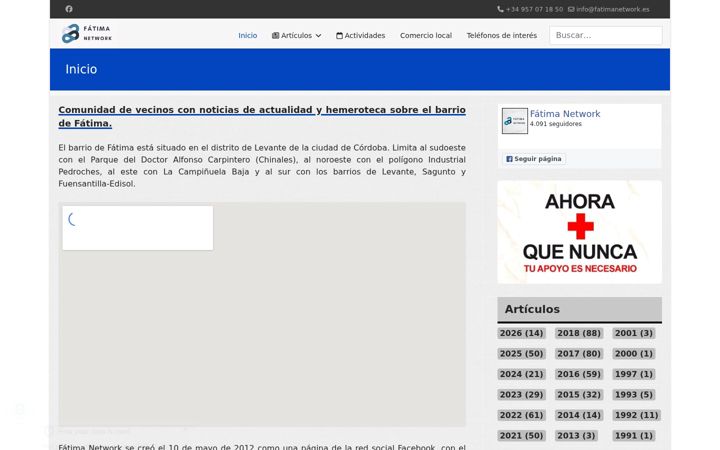Filter articles by 1993 (5)
The image size is (720, 450).
point(634,395)
